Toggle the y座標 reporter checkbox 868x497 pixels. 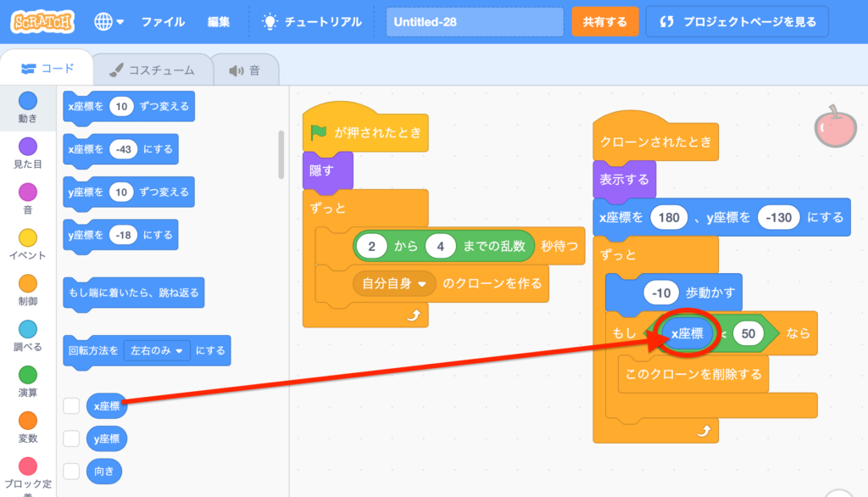71,438
